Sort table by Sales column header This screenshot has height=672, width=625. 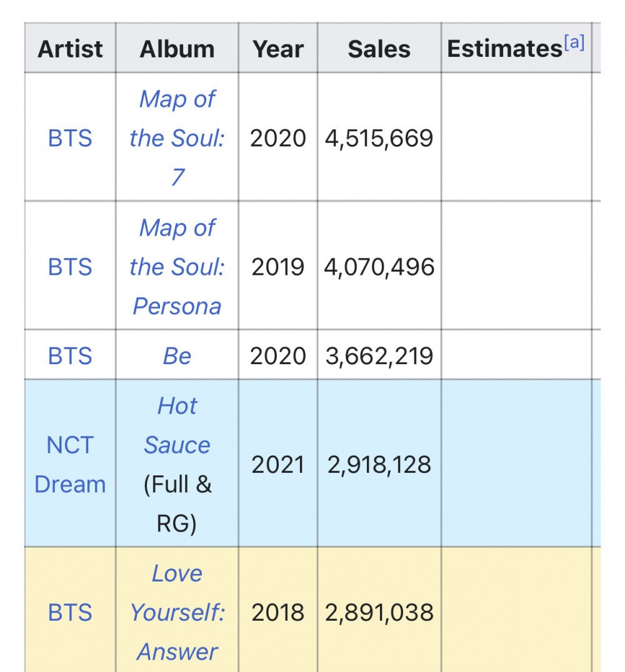(x=379, y=49)
